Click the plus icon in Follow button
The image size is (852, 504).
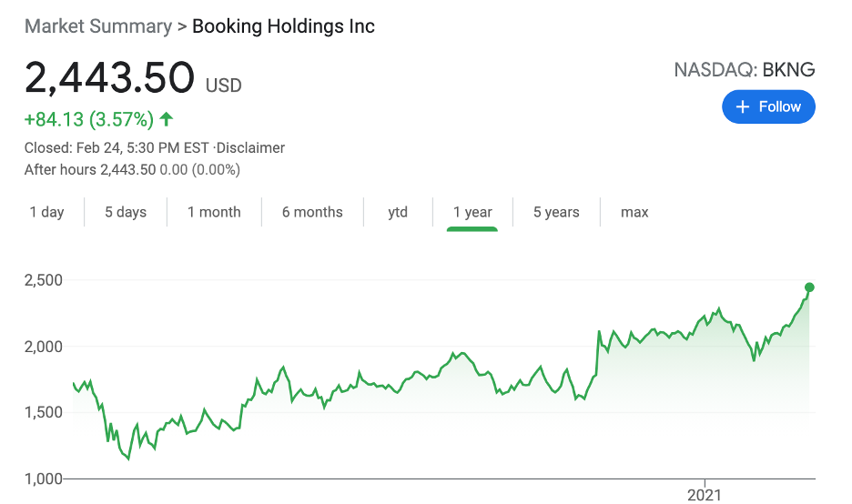(742, 107)
